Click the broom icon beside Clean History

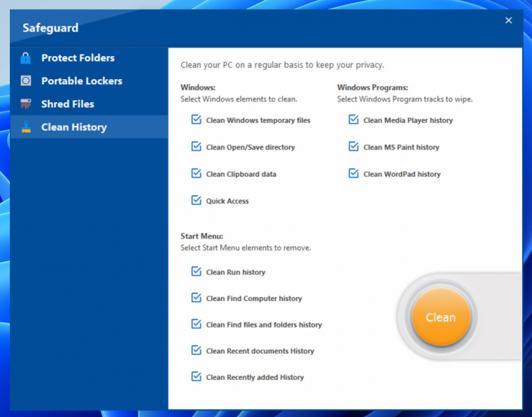[x=26, y=127]
